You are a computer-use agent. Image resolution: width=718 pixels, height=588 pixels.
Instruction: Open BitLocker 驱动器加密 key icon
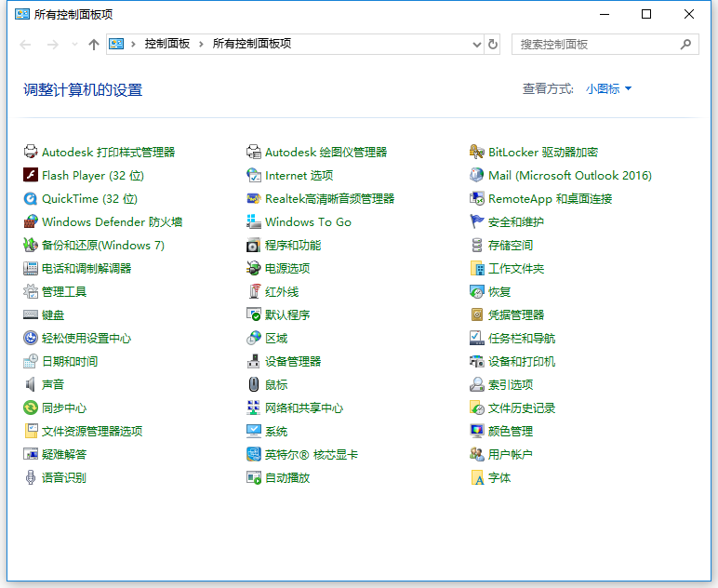click(477, 152)
